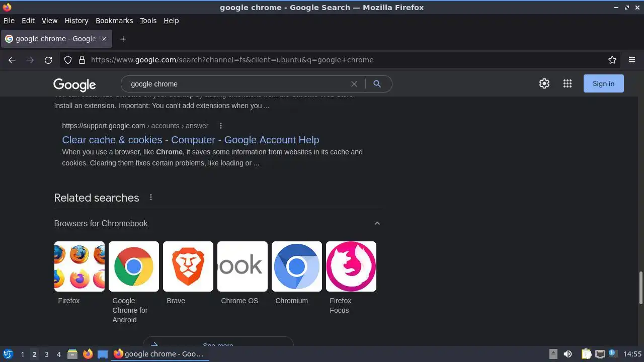Bookmark this page with the star
The width and height of the screenshot is (644, 362).
612,60
